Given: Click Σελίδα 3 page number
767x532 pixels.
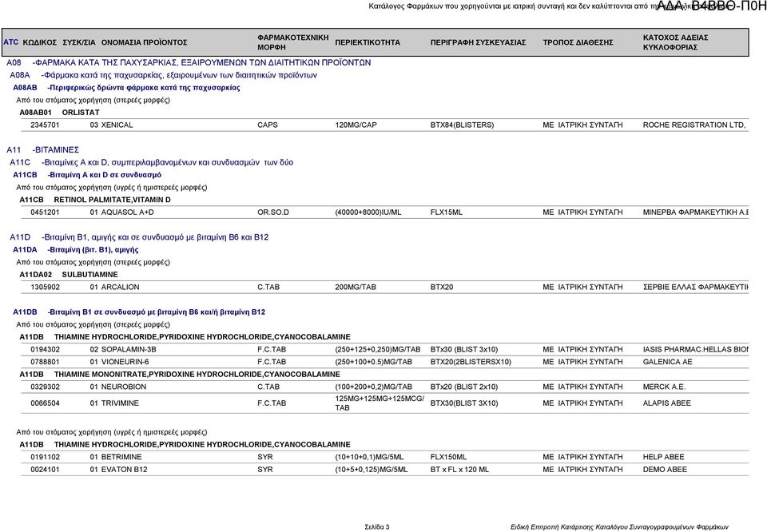Looking at the screenshot, I should 377,527.
